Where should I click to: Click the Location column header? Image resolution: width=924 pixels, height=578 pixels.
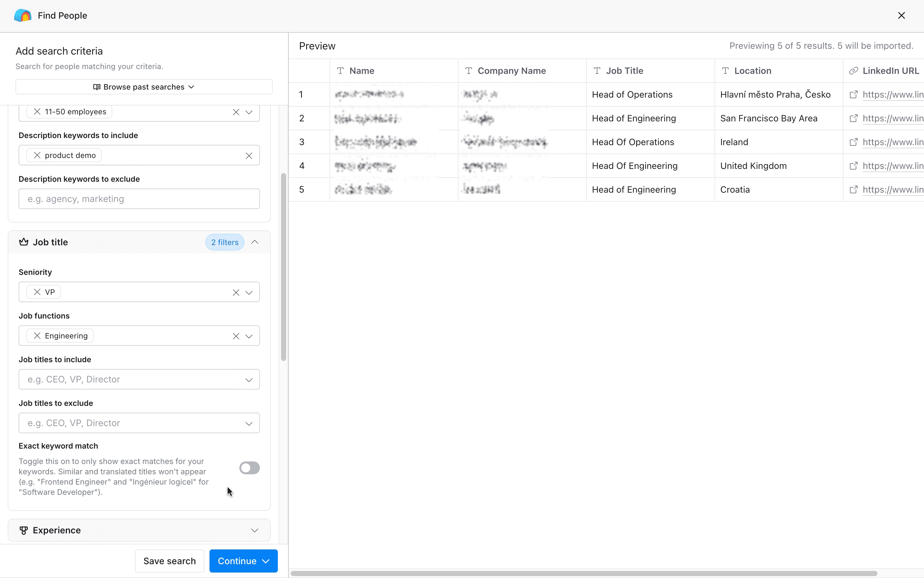coord(779,71)
